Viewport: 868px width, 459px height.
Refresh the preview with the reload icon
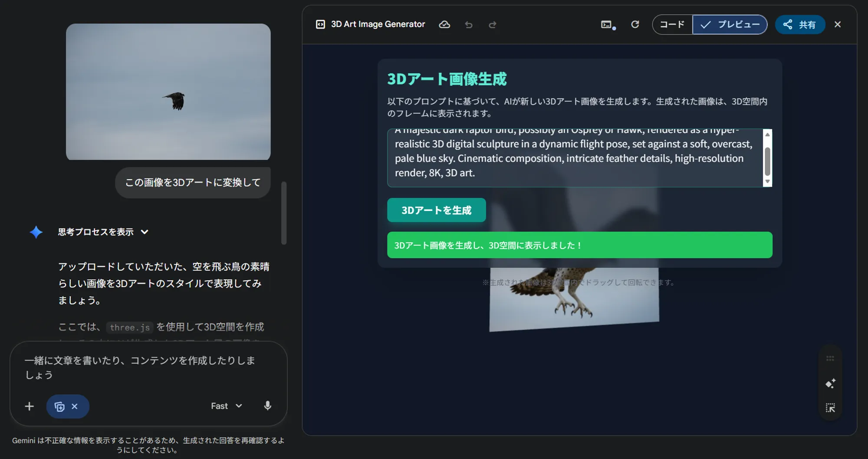(635, 25)
